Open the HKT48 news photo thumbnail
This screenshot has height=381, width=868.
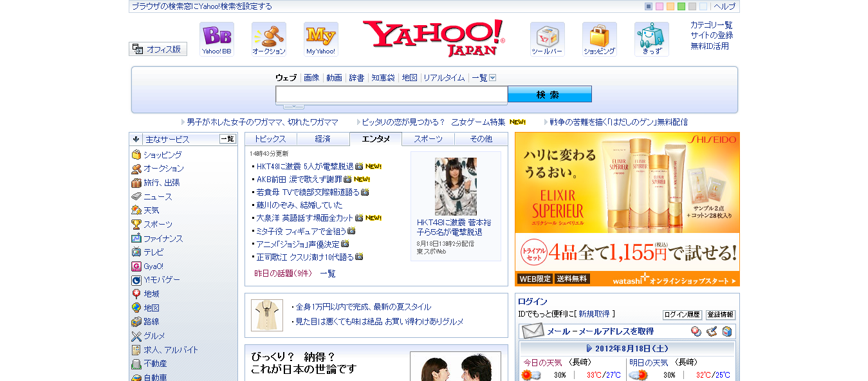456,187
